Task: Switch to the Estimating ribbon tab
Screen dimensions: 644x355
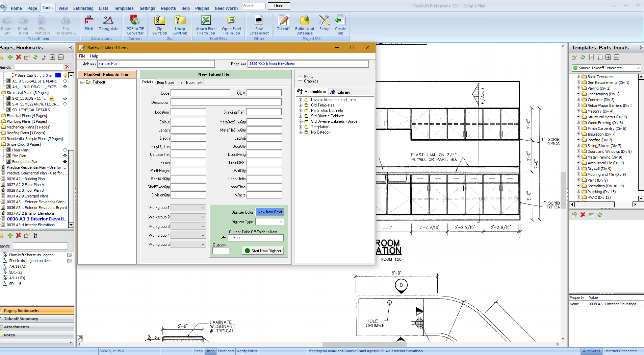Action: tap(83, 8)
